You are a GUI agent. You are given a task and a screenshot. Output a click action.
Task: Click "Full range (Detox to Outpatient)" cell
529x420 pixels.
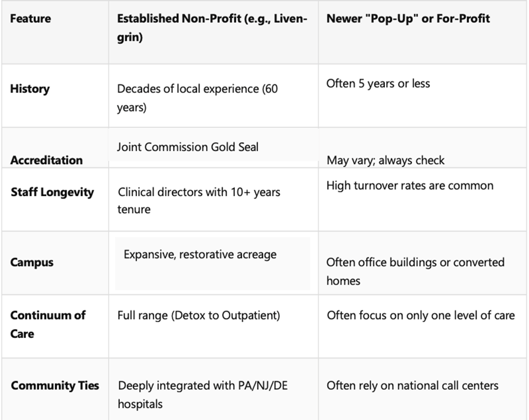pyautogui.click(x=198, y=315)
